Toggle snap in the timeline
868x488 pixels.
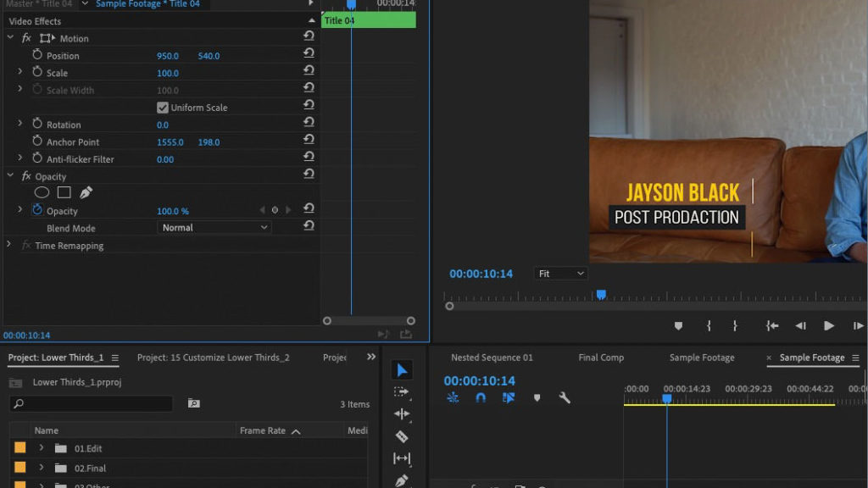coord(481,398)
